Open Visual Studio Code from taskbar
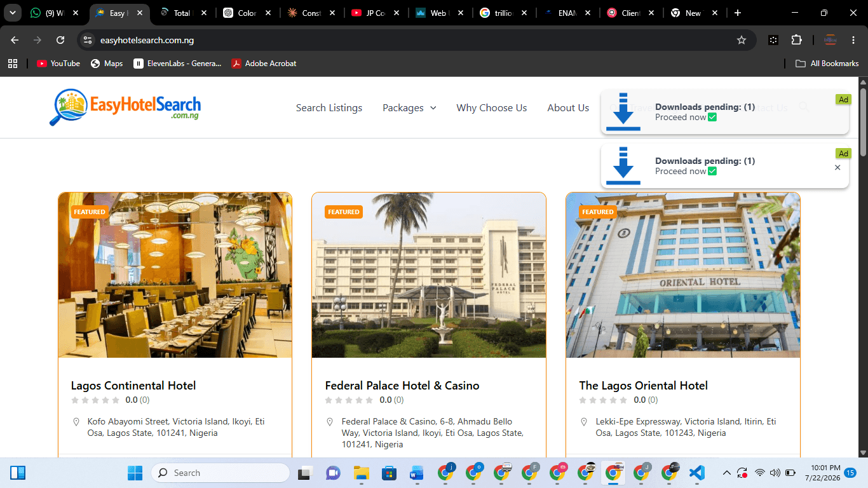 point(696,473)
